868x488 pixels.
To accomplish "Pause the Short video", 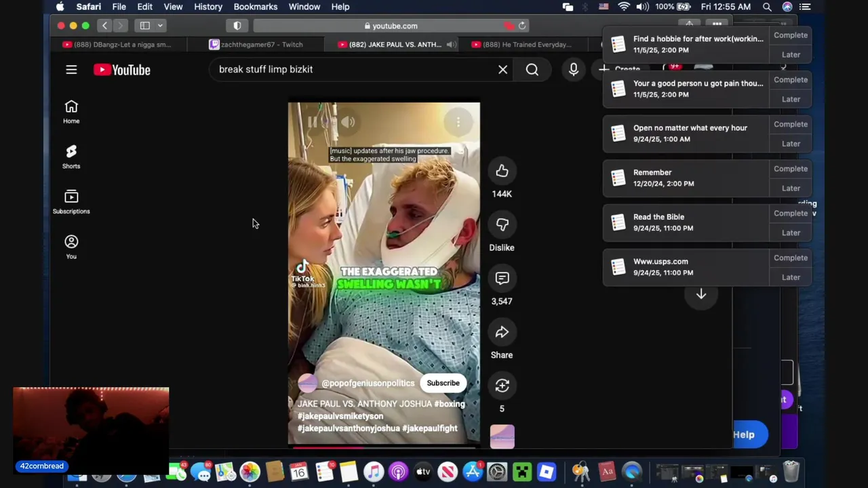I will (312, 122).
